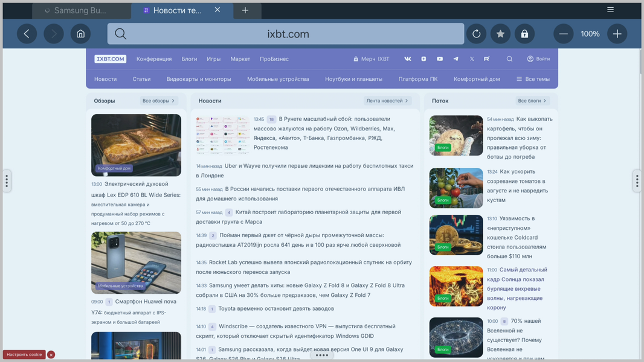Click the search magnifier in address bar

click(120, 34)
